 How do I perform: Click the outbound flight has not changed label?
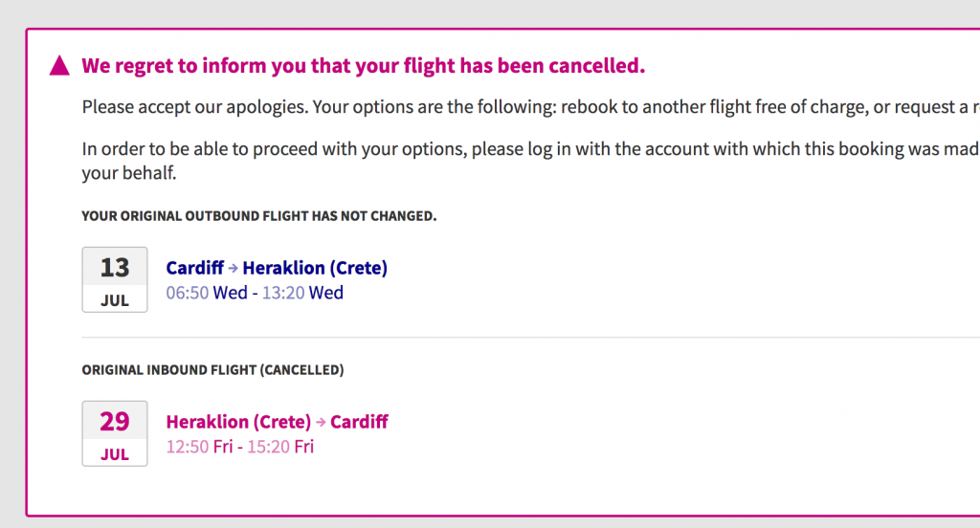tap(259, 216)
